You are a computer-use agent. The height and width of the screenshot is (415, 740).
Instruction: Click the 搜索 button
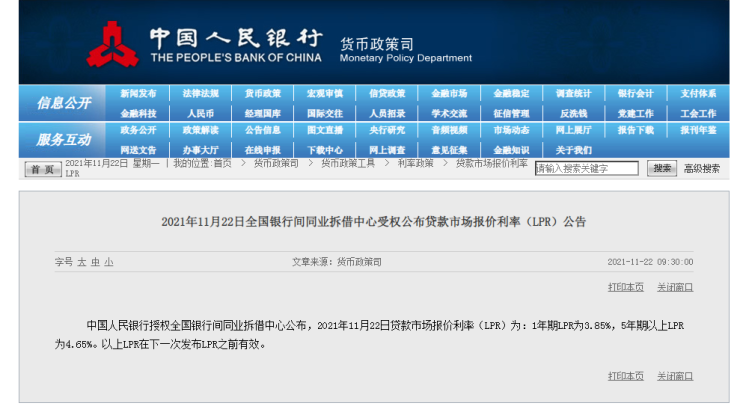662,169
